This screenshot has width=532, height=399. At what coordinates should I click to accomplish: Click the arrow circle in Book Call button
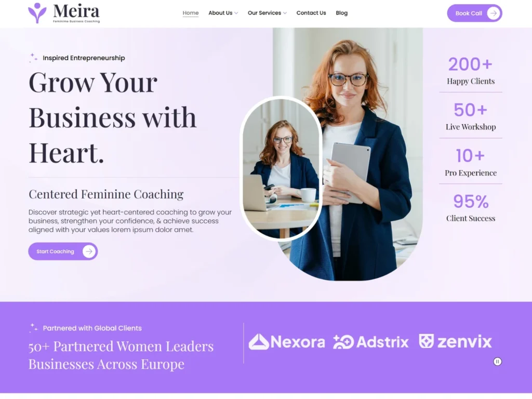pyautogui.click(x=494, y=13)
